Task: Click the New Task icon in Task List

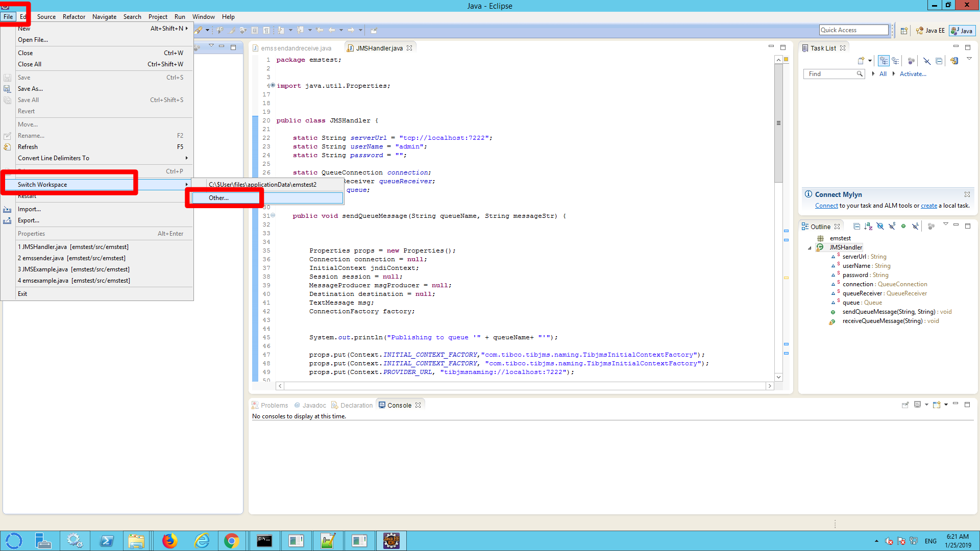Action: pos(861,61)
